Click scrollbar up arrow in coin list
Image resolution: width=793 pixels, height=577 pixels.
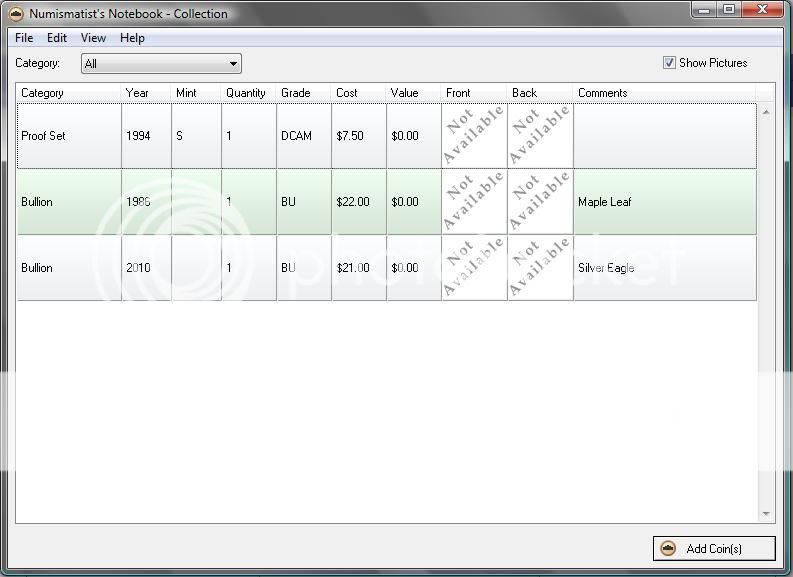(767, 111)
